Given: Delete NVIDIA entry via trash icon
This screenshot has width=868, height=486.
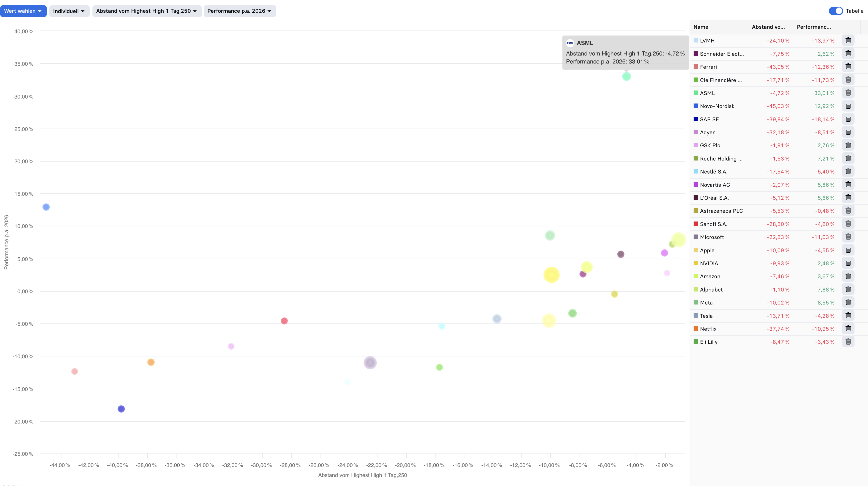Looking at the screenshot, I should pyautogui.click(x=848, y=263).
